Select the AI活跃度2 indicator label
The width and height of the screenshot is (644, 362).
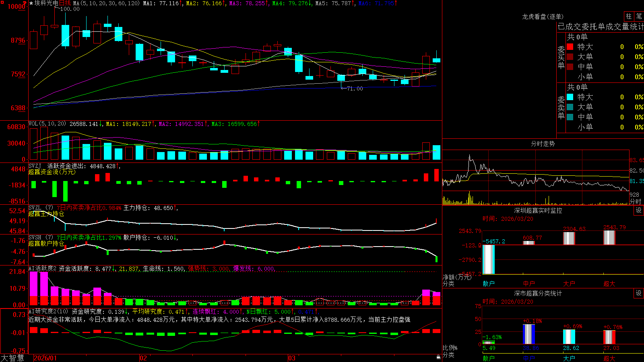[x=42, y=269]
